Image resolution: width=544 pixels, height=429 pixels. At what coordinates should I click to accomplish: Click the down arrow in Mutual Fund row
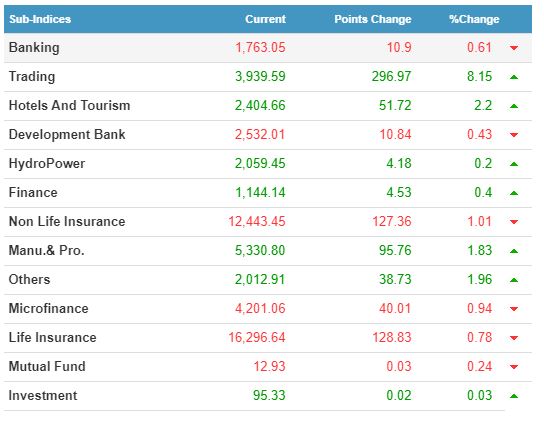[x=514, y=367]
